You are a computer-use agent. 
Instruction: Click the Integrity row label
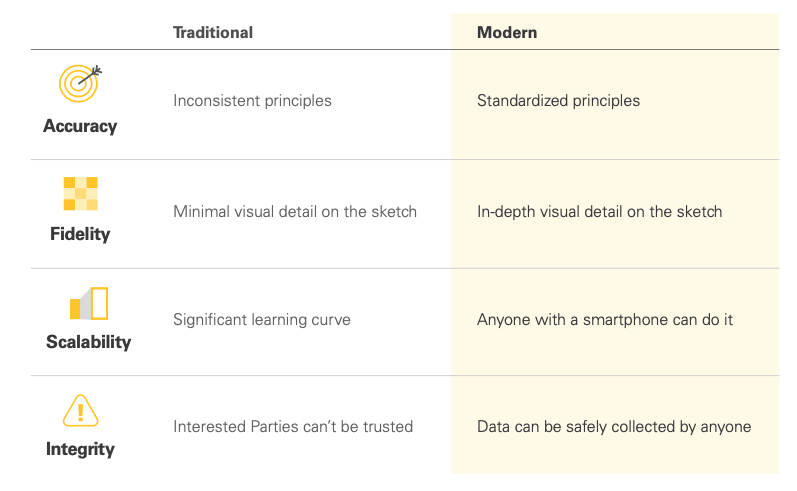[80, 449]
